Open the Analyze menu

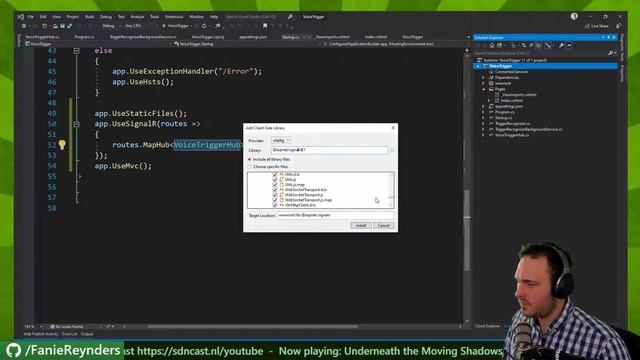pyautogui.click(x=137, y=17)
